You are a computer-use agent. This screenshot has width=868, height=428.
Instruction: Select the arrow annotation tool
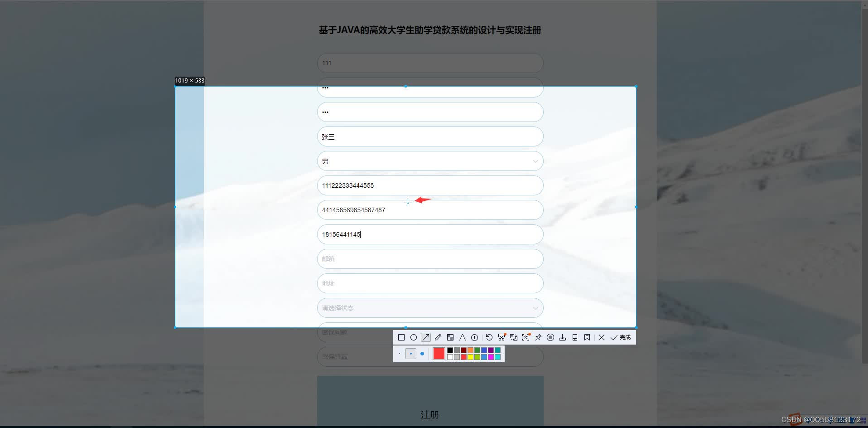coord(426,337)
